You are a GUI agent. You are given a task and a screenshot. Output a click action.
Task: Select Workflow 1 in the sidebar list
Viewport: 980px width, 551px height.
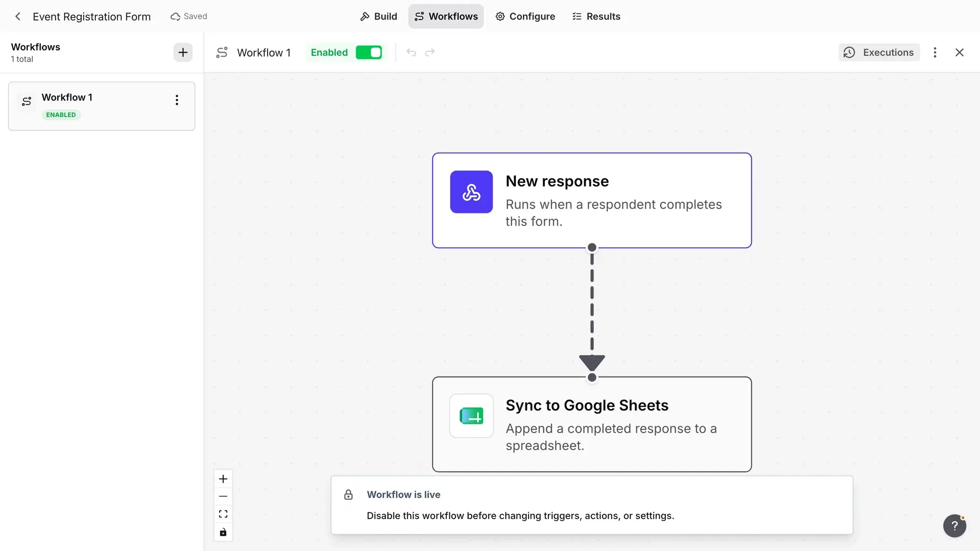(101, 106)
